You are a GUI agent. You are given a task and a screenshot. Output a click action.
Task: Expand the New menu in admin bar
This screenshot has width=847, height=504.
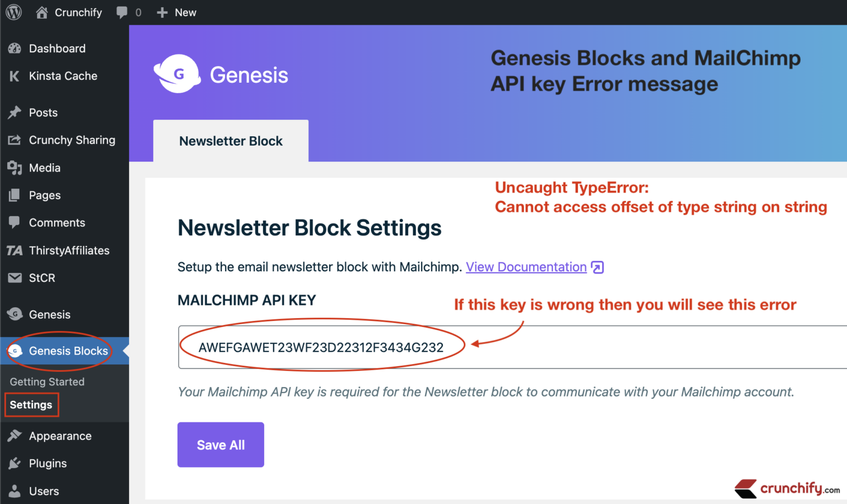(x=176, y=12)
